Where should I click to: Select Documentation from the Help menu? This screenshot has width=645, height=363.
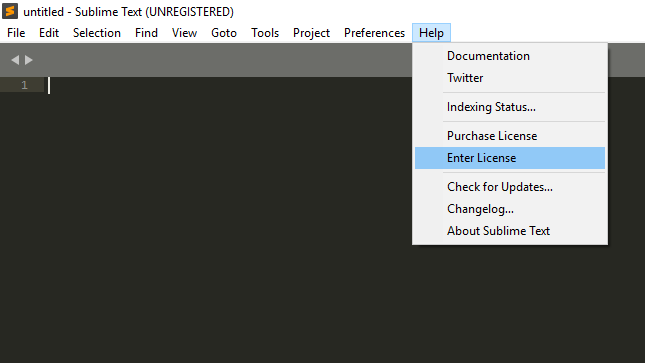coord(510,56)
